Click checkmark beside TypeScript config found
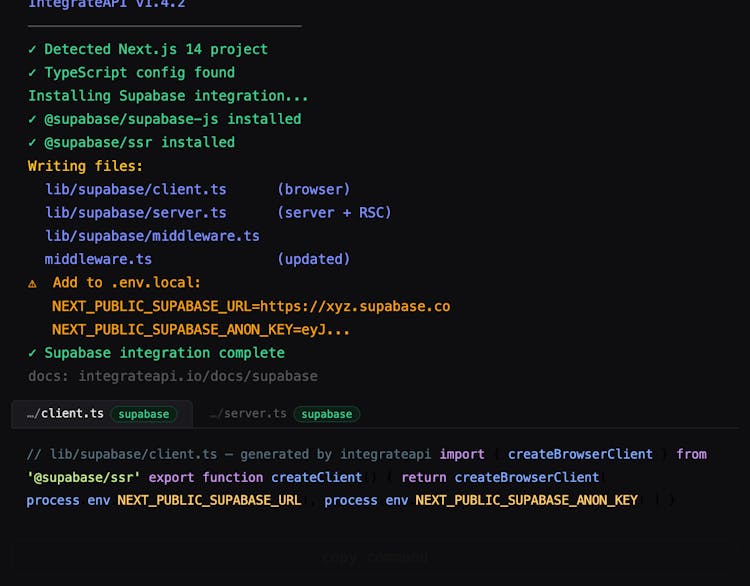Image resolution: width=750 pixels, height=586 pixels. (x=33, y=72)
